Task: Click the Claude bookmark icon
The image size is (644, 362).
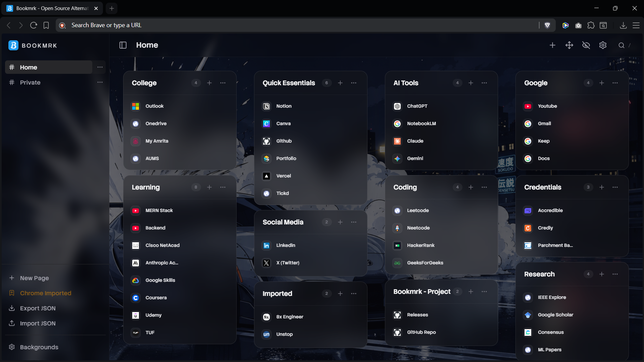Action: pos(397,141)
